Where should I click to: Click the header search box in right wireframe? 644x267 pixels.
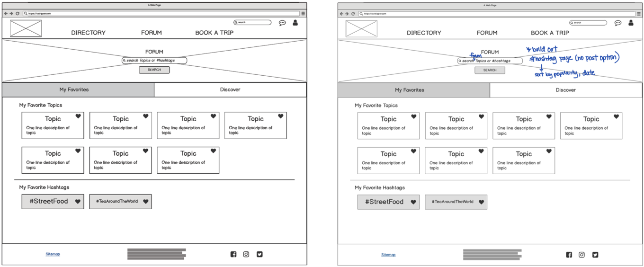(588, 23)
